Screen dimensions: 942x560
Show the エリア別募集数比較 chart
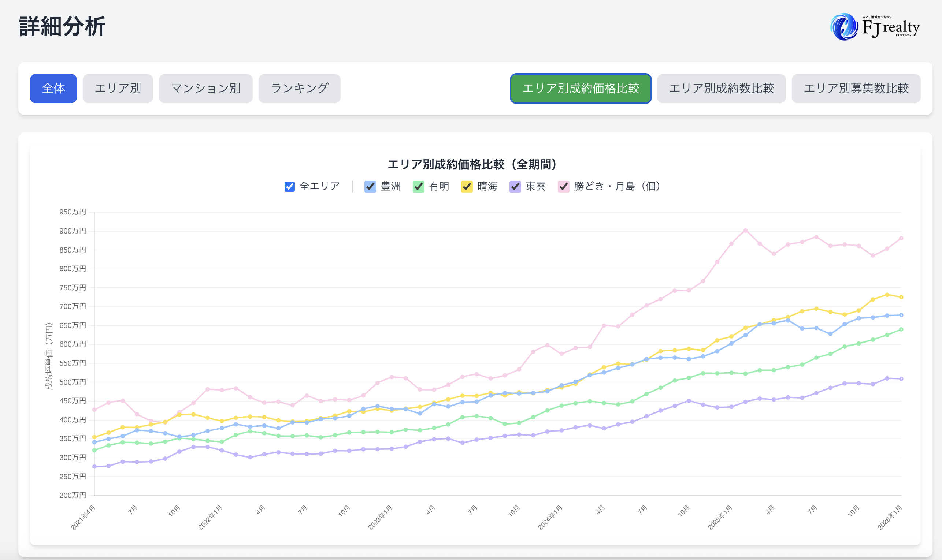point(856,88)
